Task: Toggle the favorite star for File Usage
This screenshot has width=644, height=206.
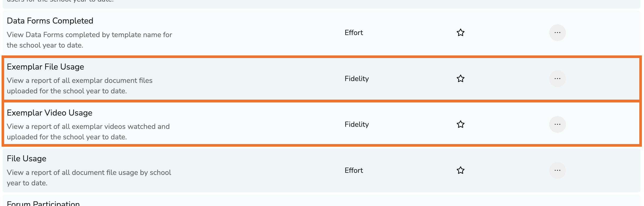Action: tap(460, 170)
